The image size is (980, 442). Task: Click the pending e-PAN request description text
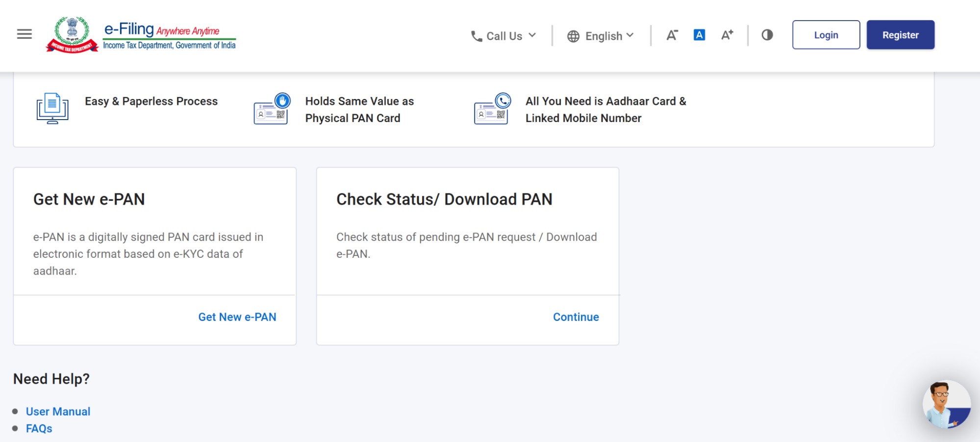pyautogui.click(x=466, y=246)
